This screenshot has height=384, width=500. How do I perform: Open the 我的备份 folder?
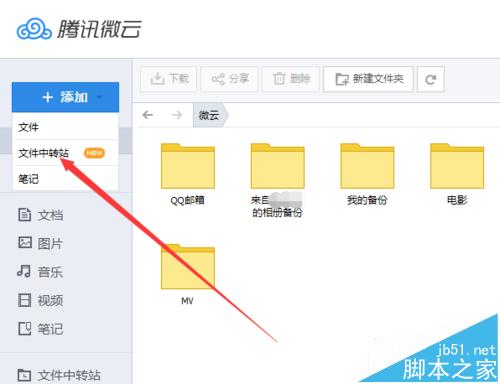click(x=367, y=166)
